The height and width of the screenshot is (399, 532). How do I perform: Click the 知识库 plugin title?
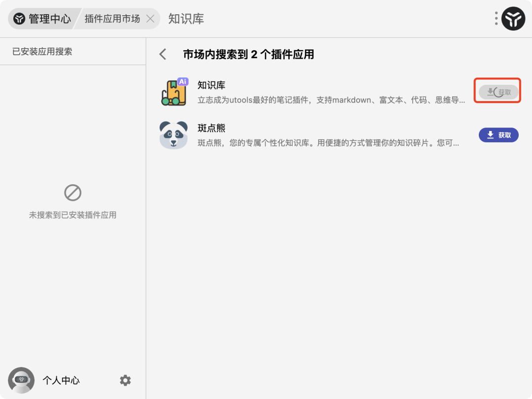coord(211,85)
